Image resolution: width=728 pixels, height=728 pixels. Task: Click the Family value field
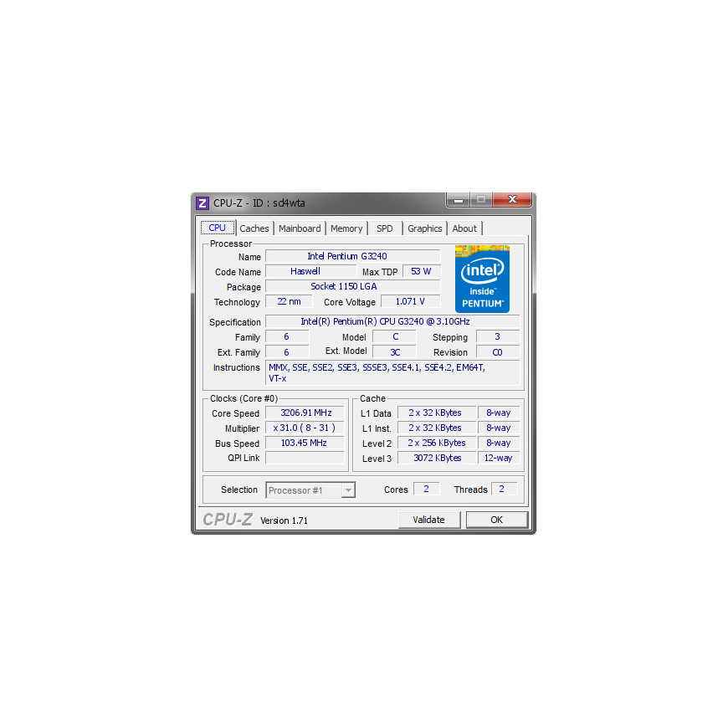pyautogui.click(x=287, y=336)
